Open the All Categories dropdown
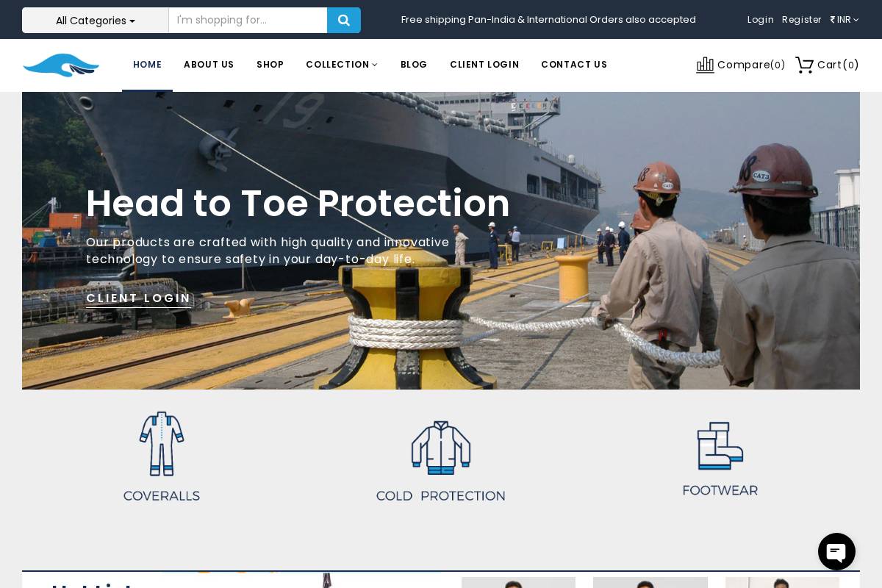This screenshot has height=588, width=882. [95, 20]
